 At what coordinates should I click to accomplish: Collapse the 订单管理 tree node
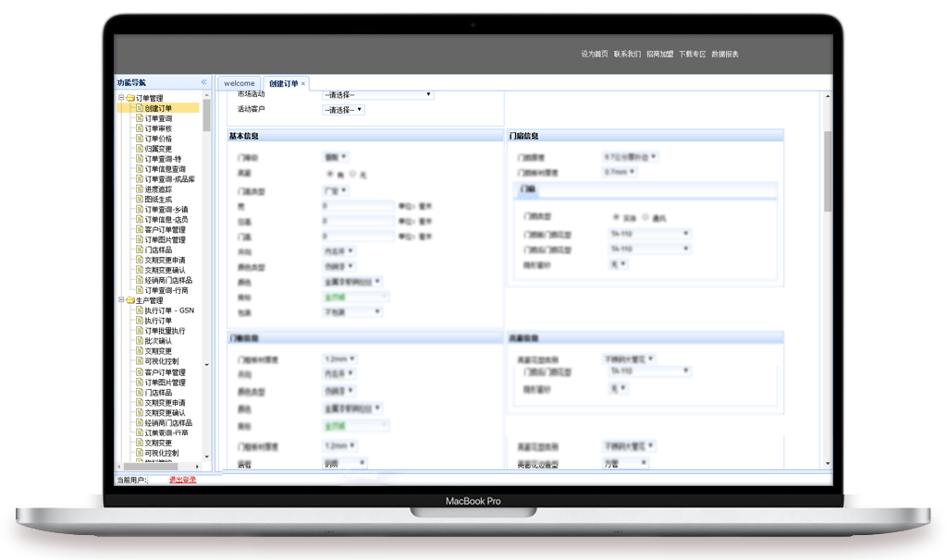(x=120, y=98)
